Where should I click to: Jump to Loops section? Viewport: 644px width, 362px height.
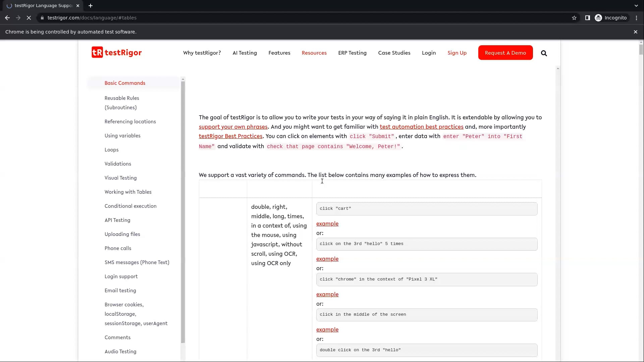point(111,150)
